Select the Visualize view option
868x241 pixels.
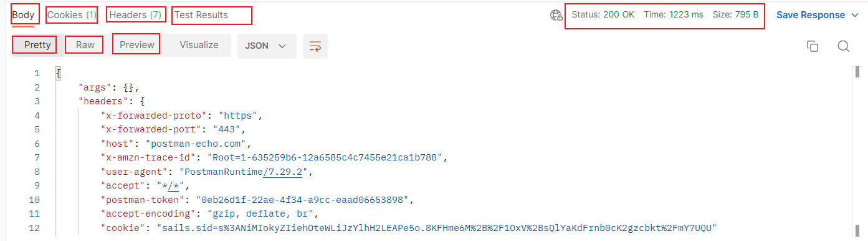click(x=199, y=45)
